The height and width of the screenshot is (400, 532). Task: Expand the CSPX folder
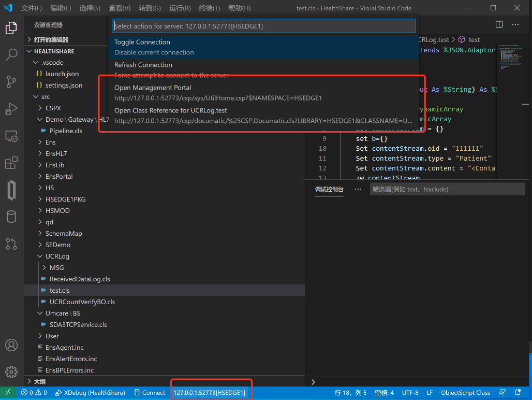(53, 108)
